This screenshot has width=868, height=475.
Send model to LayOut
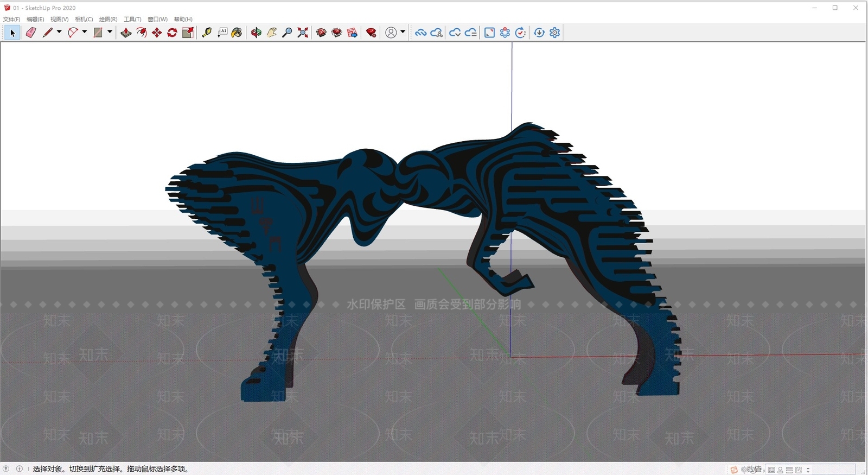(352, 33)
